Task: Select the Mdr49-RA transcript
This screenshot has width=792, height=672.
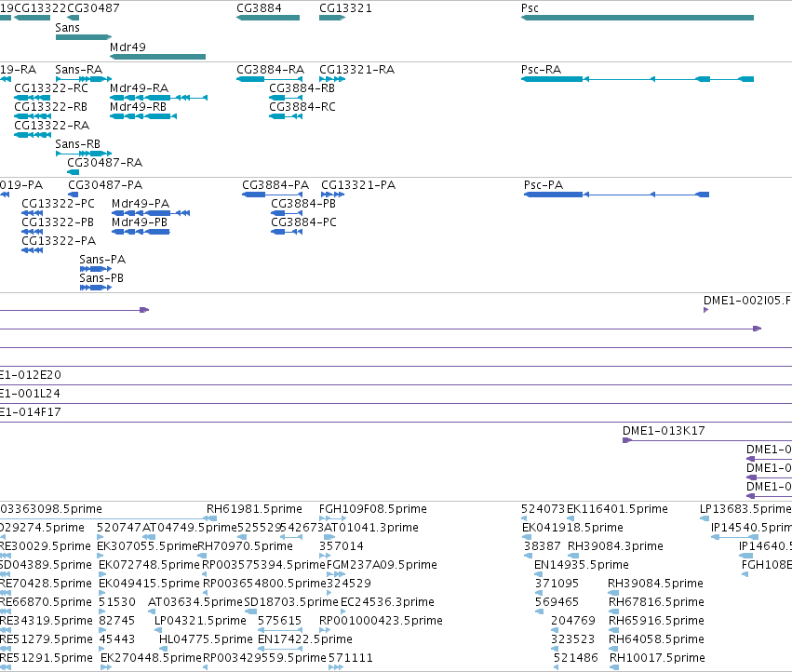Action: 158,98
